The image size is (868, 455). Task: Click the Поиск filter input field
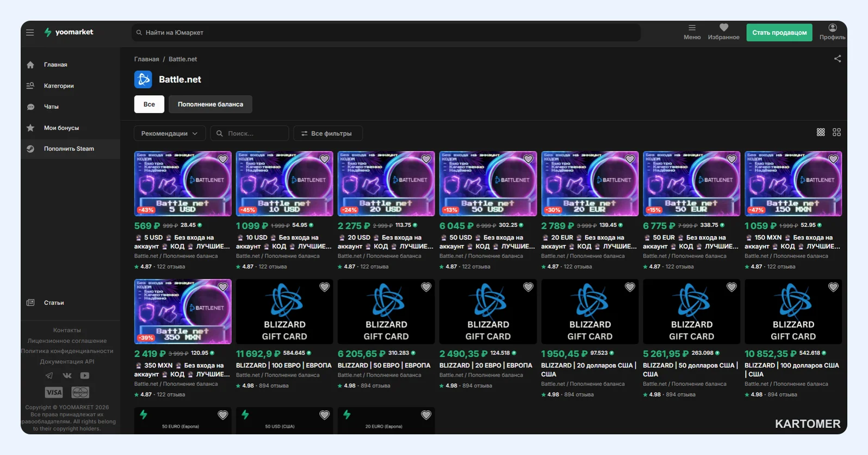pyautogui.click(x=249, y=133)
